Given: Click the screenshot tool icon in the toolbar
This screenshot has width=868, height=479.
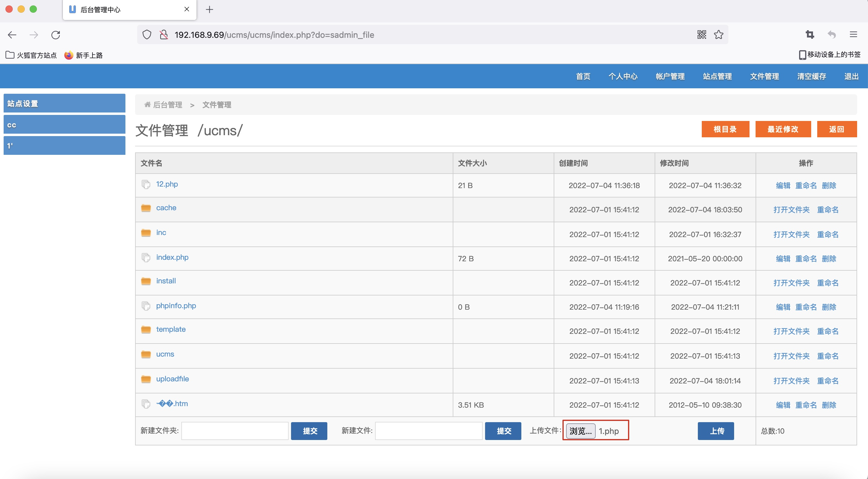Looking at the screenshot, I should click(810, 34).
